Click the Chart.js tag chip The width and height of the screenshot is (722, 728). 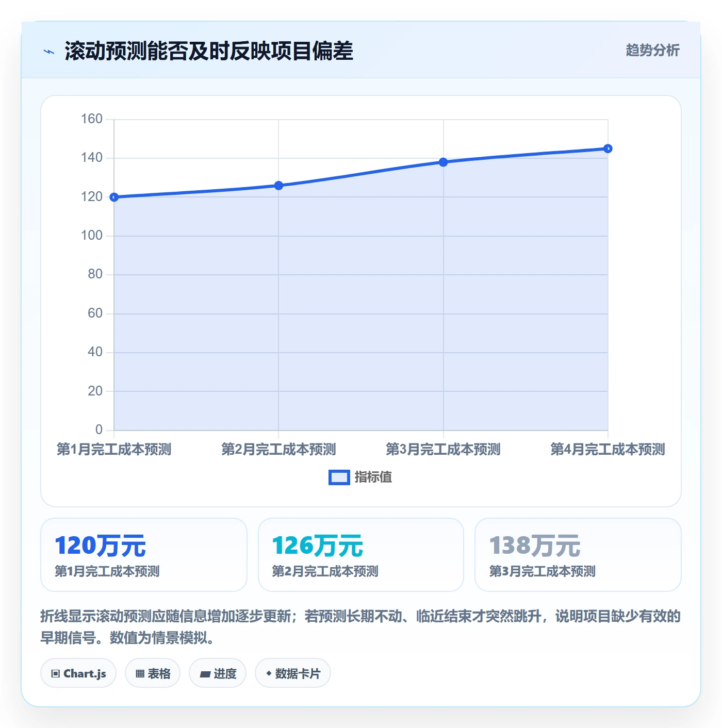point(78,673)
